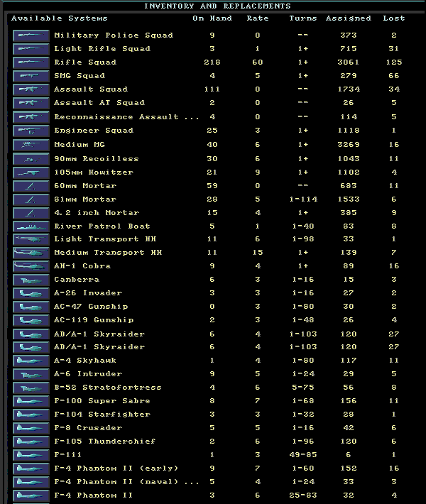The image size is (426, 504).
Task: Click the Reconnaissance Assault icon
Action: [x=31, y=117]
